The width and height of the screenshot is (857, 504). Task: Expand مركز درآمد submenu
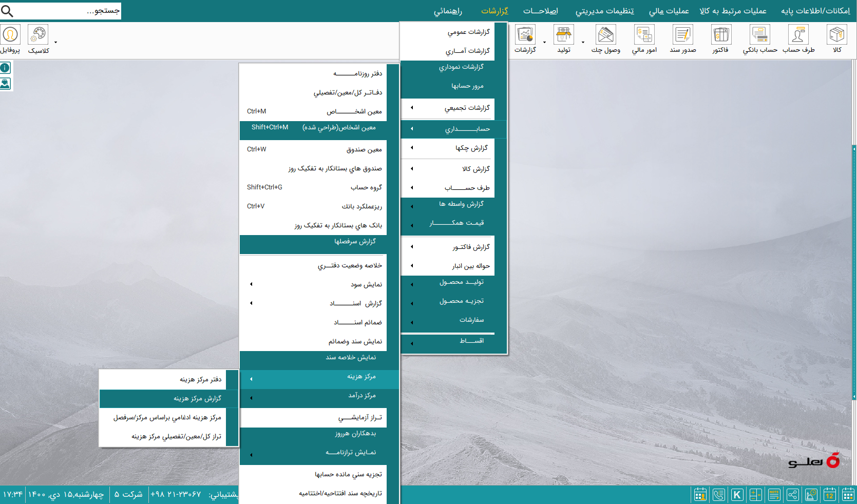(x=319, y=398)
